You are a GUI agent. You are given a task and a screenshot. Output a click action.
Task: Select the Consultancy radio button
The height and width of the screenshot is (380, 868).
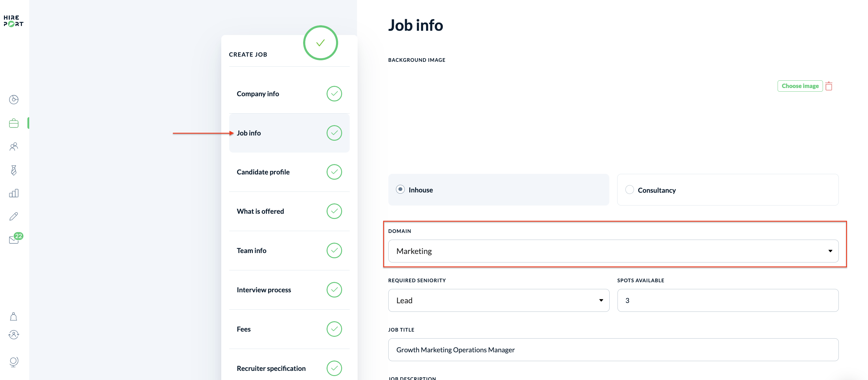[629, 190]
